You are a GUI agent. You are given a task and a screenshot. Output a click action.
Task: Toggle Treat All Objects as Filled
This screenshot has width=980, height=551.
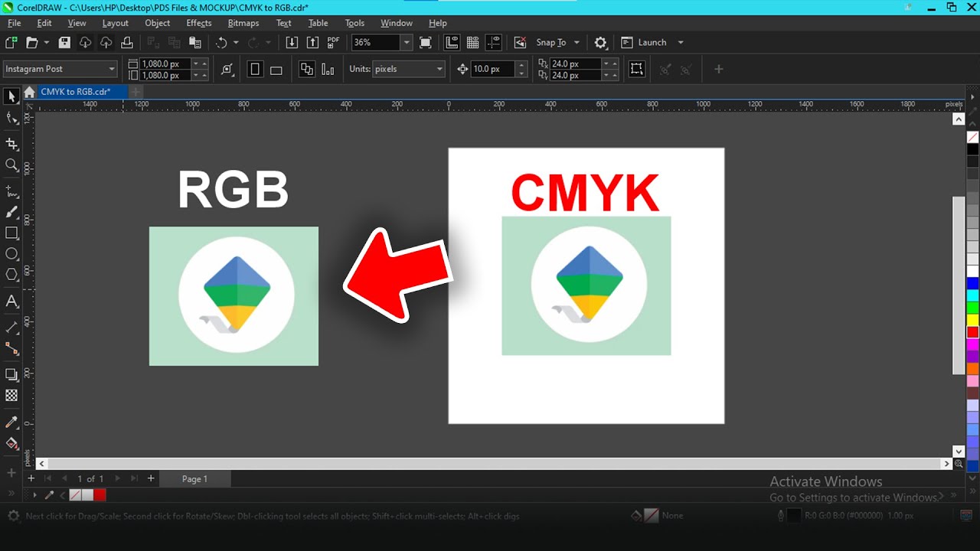(636, 70)
